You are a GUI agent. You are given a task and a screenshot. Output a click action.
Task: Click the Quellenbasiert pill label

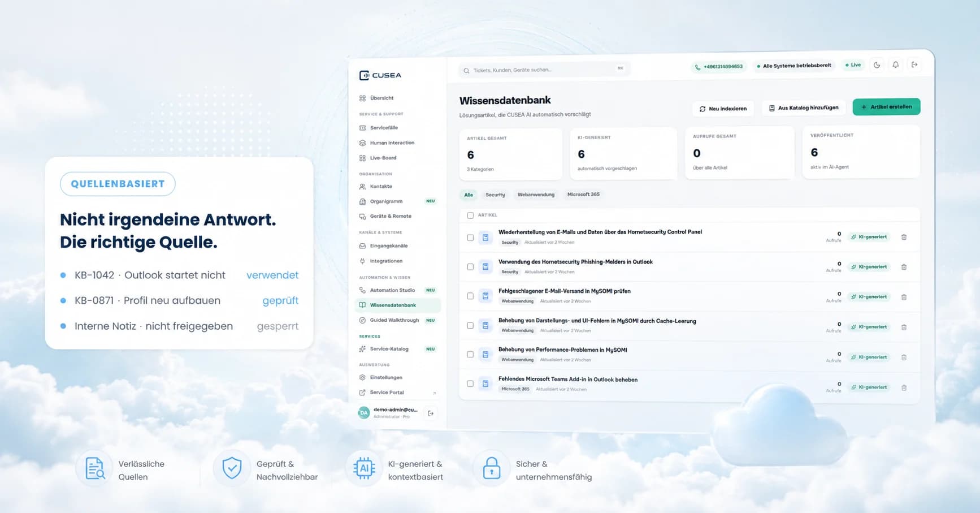click(118, 184)
